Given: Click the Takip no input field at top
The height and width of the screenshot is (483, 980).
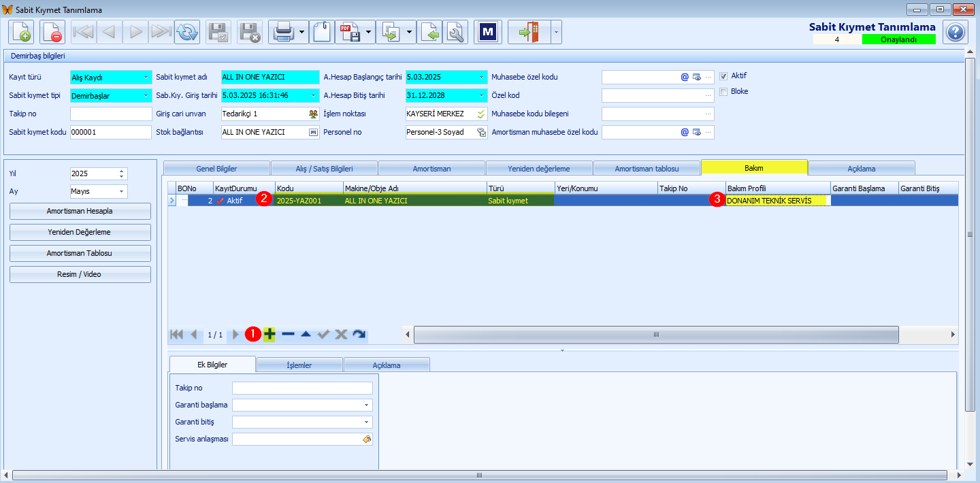Looking at the screenshot, I should click(x=111, y=114).
